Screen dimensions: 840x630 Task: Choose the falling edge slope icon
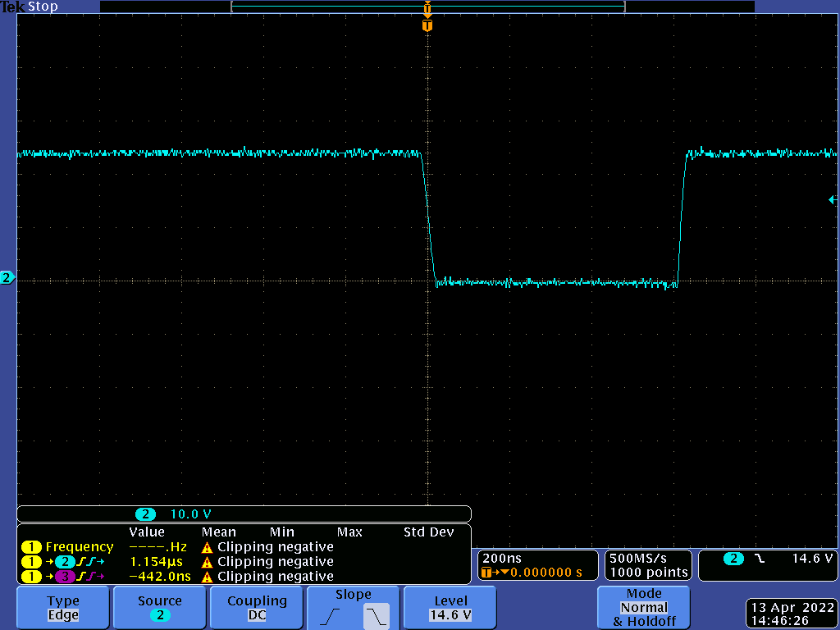(x=376, y=617)
